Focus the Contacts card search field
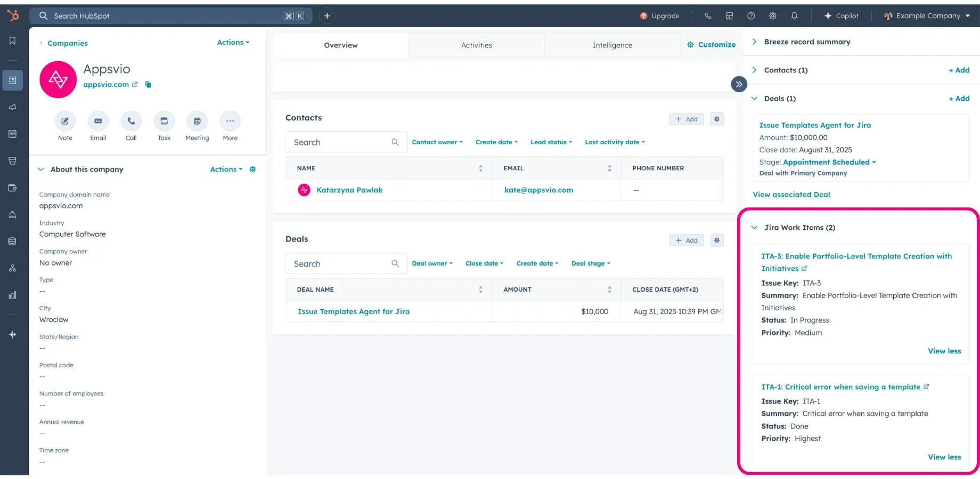Screen dimensions: 980x479 [346, 142]
